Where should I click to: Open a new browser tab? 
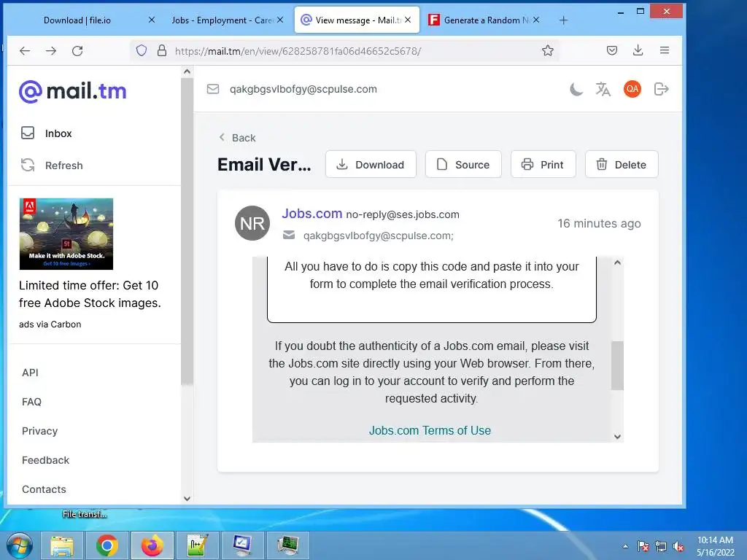coord(564,20)
